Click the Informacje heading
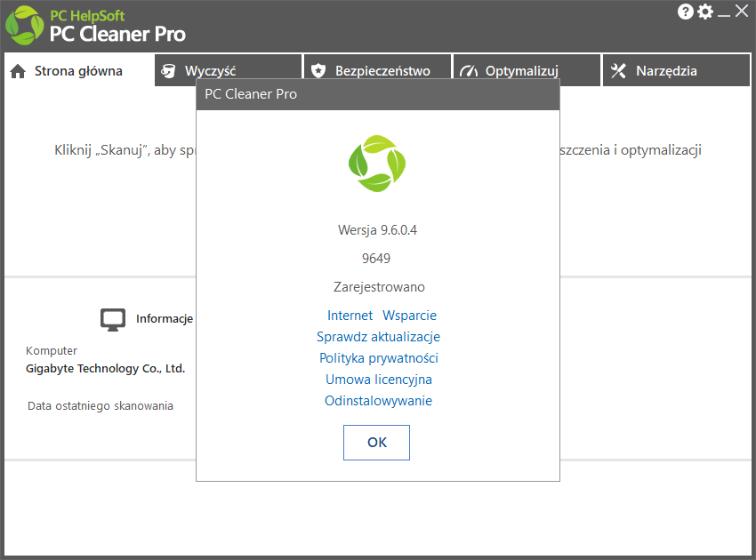Viewport: 756px width, 560px height. (x=165, y=319)
